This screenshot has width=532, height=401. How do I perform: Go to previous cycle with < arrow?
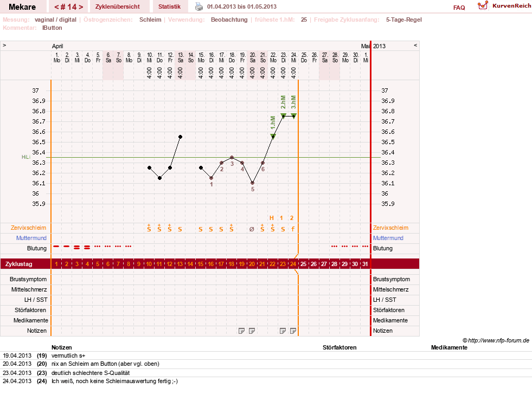point(56,7)
